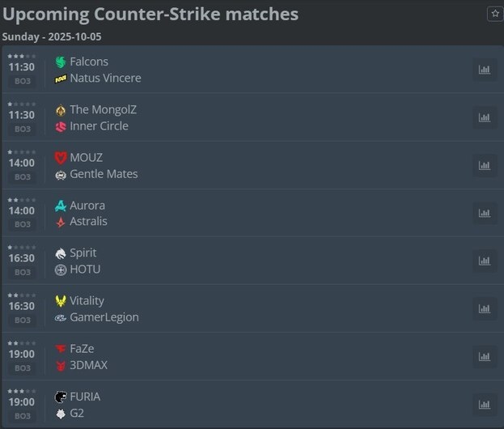Open the Falcons team link
Screen dimensions: 504x429
(x=89, y=62)
